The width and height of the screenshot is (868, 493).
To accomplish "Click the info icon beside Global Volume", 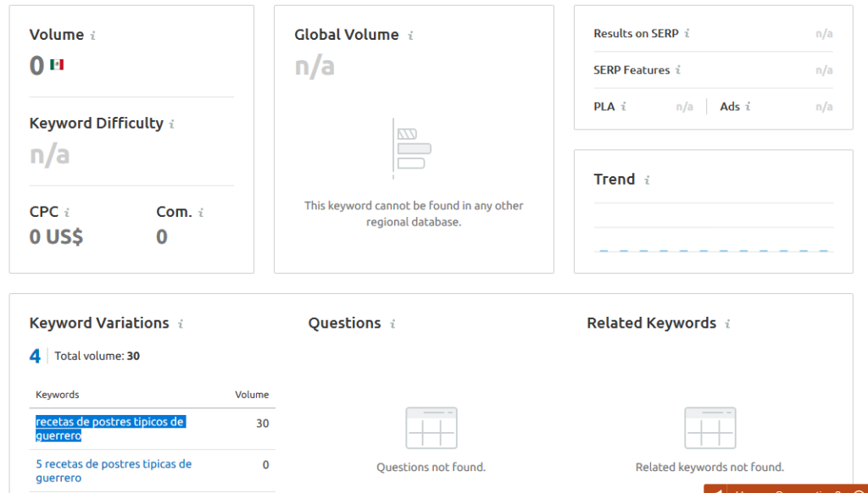I will [x=412, y=35].
